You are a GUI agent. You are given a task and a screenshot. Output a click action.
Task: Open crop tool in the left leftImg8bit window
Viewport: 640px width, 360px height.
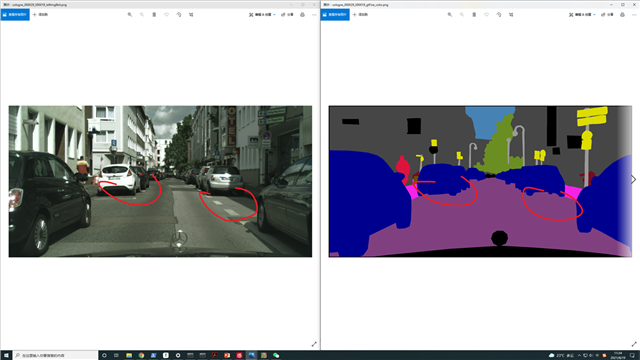coord(191,15)
